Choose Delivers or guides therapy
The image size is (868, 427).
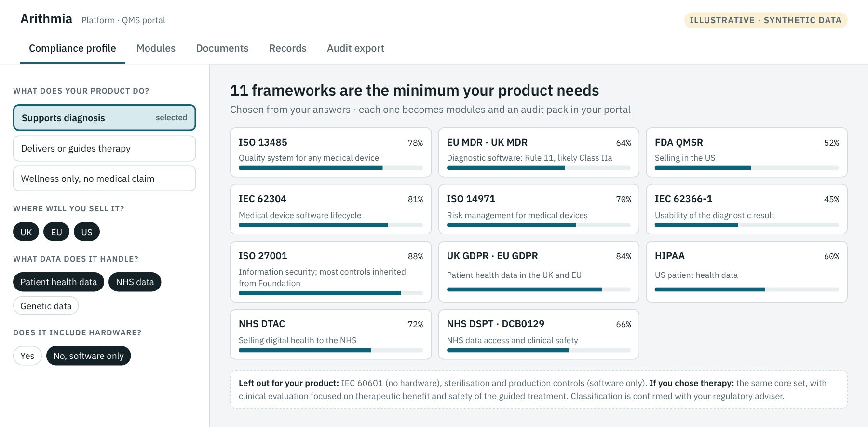[x=104, y=148]
